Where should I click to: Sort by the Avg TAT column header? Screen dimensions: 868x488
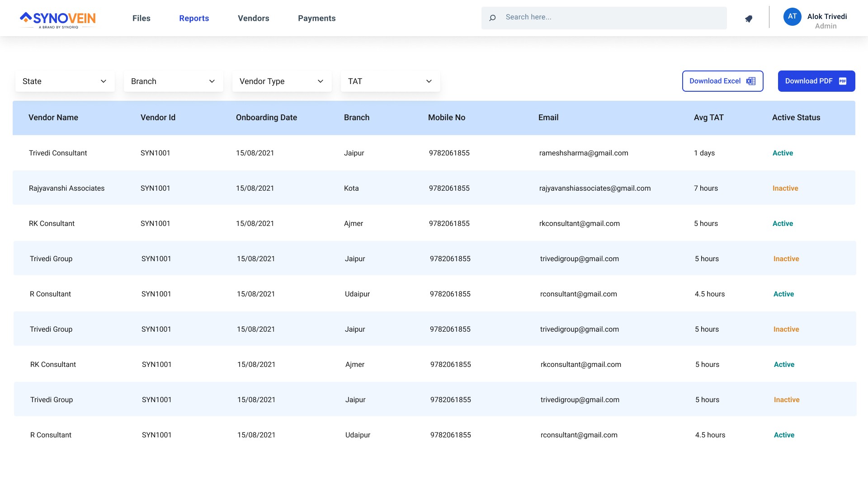708,118
